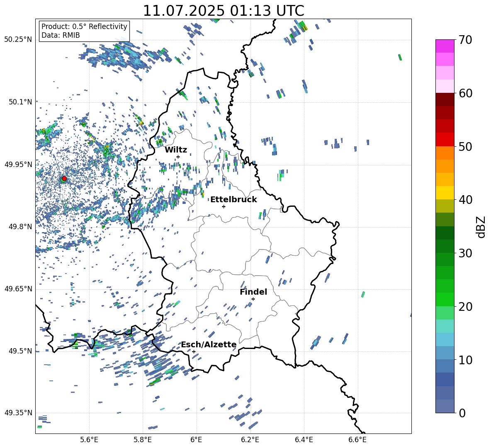Image resolution: width=491 pixels, height=448 pixels.
Task: Click the 49.95°N latitude label
Action: (x=18, y=165)
